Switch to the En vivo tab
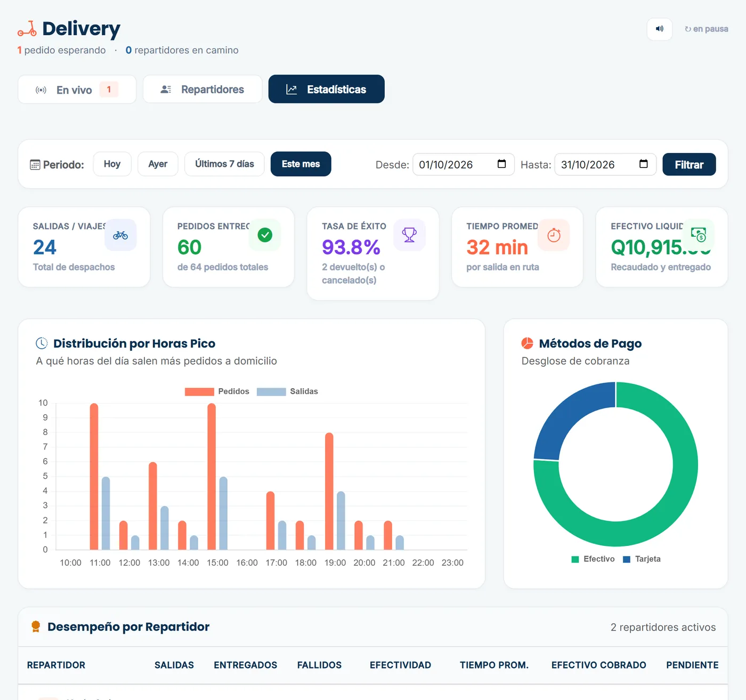The height and width of the screenshot is (700, 746). (77, 90)
